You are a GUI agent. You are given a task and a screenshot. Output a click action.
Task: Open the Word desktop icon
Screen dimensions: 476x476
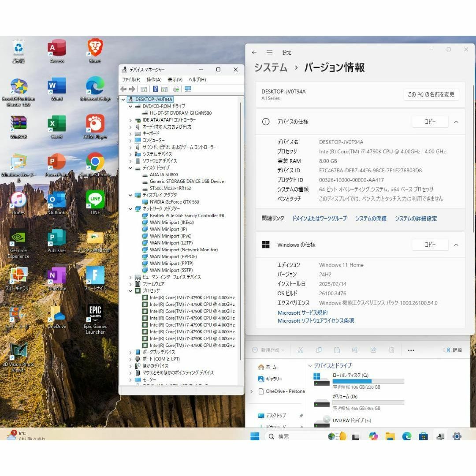(x=57, y=89)
